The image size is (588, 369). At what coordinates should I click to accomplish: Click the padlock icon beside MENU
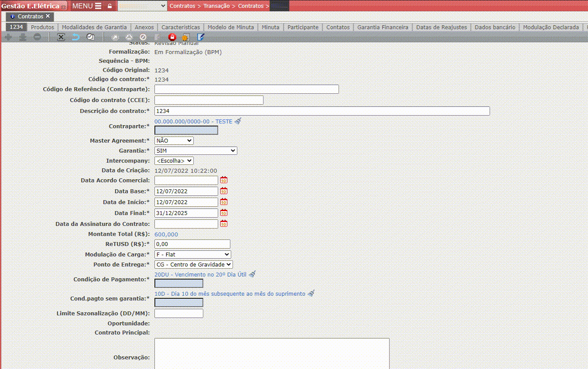[x=109, y=6]
